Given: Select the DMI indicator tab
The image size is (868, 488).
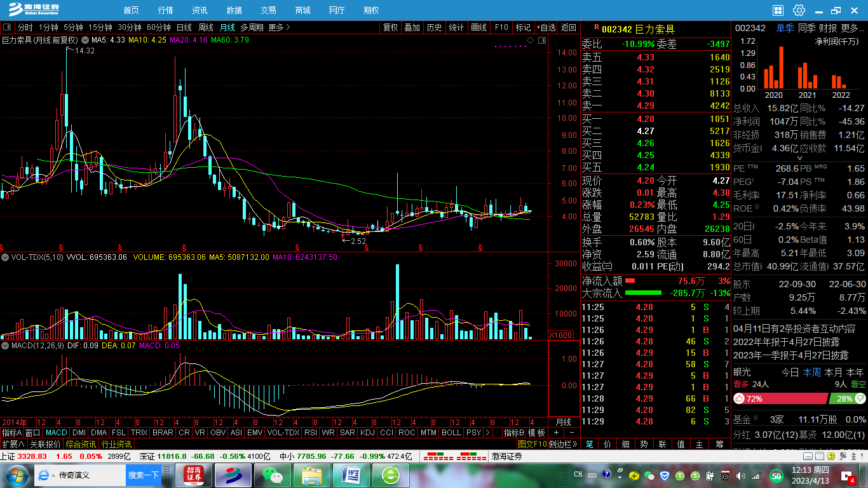Looking at the screenshot, I should click(x=79, y=433).
